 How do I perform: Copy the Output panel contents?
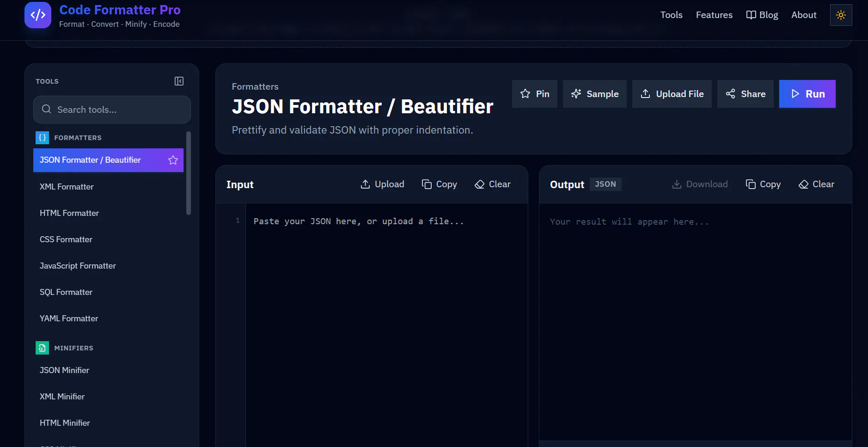coord(763,184)
